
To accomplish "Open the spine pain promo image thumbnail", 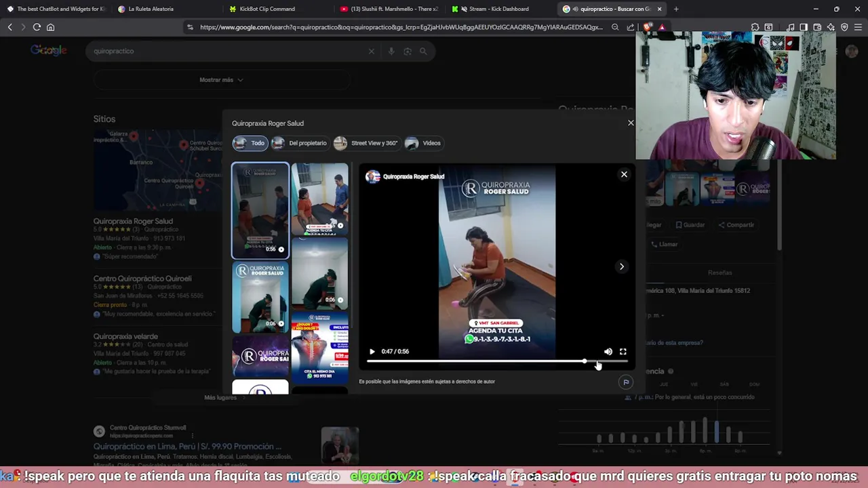I will pyautogui.click(x=319, y=348).
